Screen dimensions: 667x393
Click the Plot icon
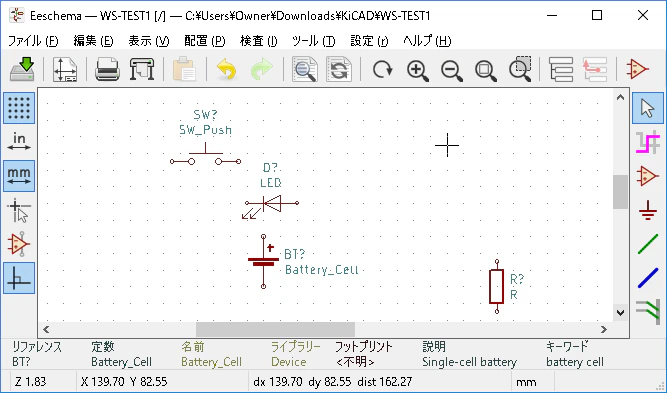(142, 69)
